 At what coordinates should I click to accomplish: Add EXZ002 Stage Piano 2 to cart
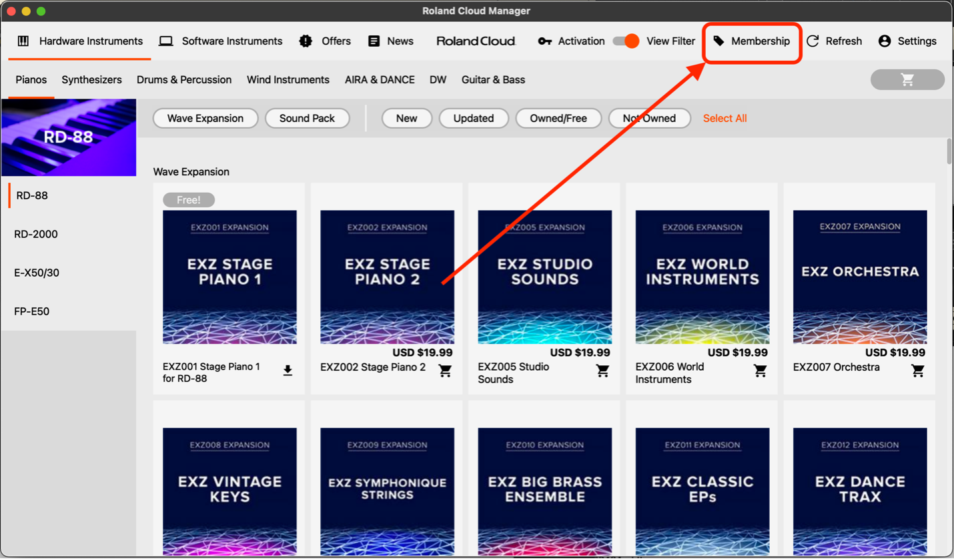tap(445, 371)
